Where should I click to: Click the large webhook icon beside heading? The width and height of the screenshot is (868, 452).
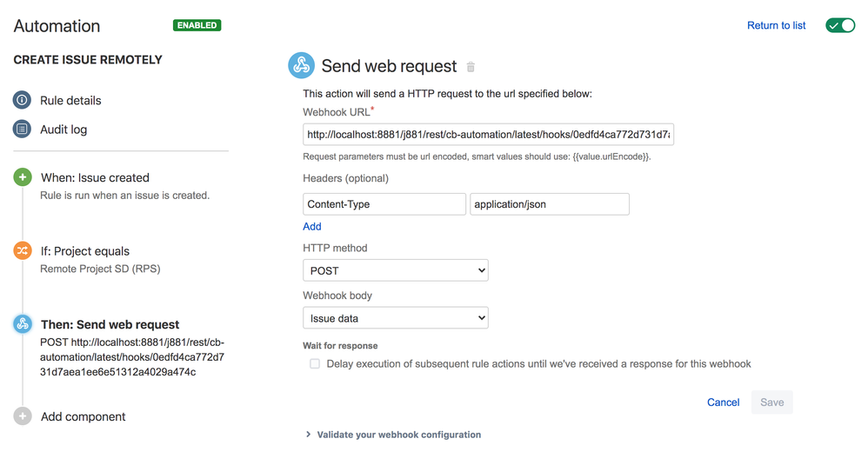(301, 66)
